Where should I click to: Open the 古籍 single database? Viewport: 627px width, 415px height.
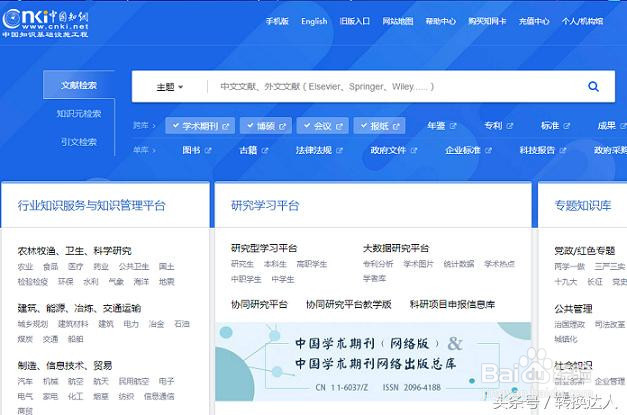[248, 150]
